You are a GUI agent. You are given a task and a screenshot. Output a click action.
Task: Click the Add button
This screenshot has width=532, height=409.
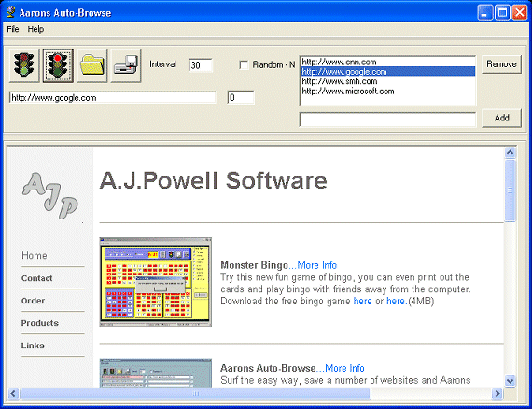click(x=501, y=118)
